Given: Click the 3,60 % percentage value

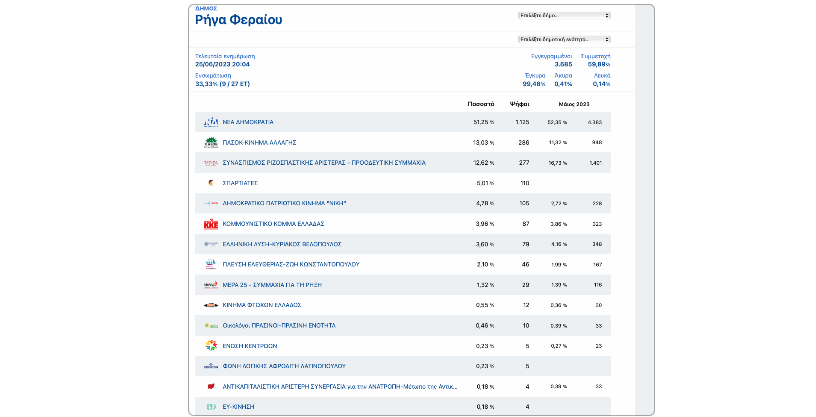Looking at the screenshot, I should click(485, 244).
